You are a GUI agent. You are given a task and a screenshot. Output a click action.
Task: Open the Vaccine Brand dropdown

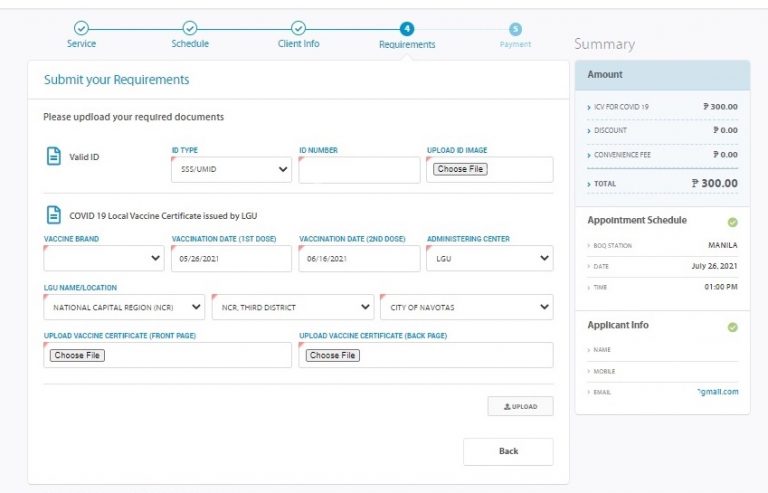(104, 258)
